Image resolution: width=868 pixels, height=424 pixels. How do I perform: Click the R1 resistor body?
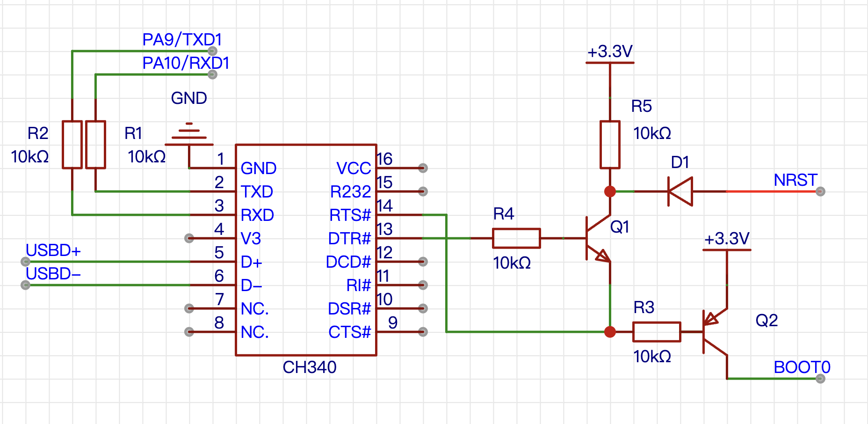tap(95, 145)
